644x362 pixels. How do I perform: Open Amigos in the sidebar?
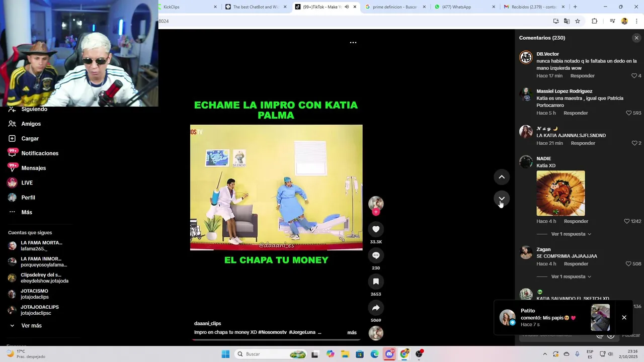[x=31, y=124]
